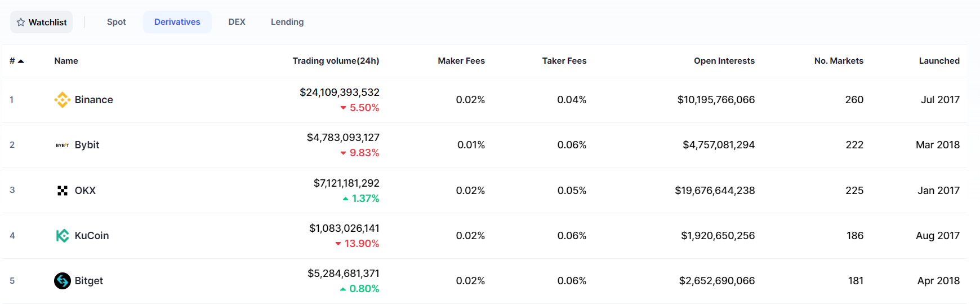Open the OKX exchange link
This screenshot has height=304, width=980.
[85, 191]
